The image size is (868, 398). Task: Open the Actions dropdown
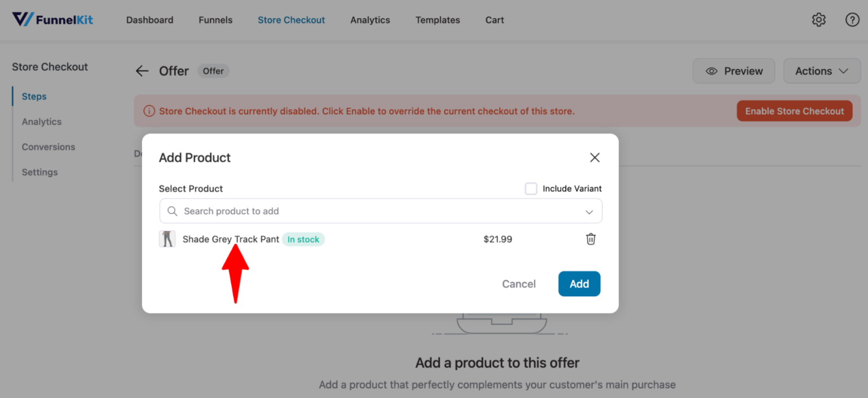(x=822, y=71)
